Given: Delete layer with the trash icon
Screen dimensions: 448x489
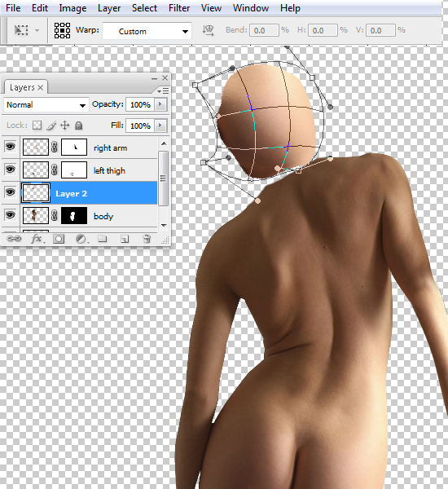Looking at the screenshot, I should coord(147,239).
